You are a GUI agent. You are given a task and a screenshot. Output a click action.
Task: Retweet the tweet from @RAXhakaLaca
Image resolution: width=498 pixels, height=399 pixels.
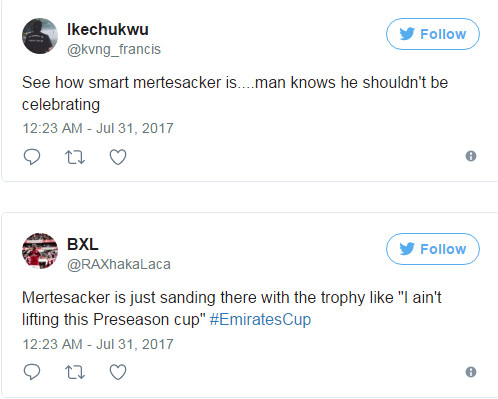click(75, 372)
